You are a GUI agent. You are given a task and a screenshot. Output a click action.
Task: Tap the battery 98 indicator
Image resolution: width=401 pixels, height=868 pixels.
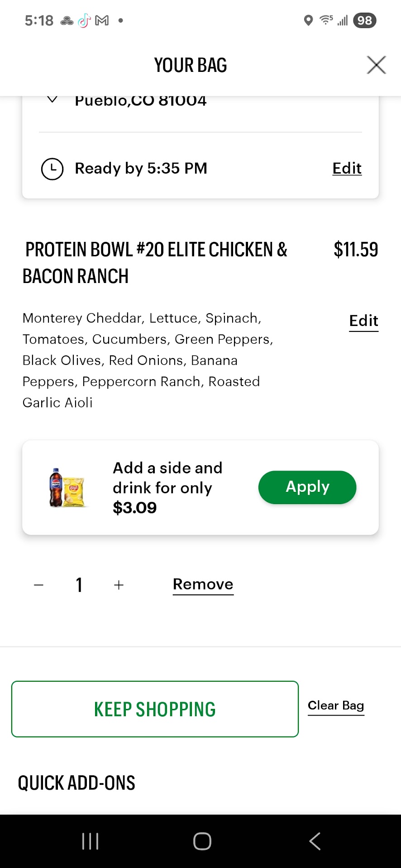pyautogui.click(x=364, y=20)
